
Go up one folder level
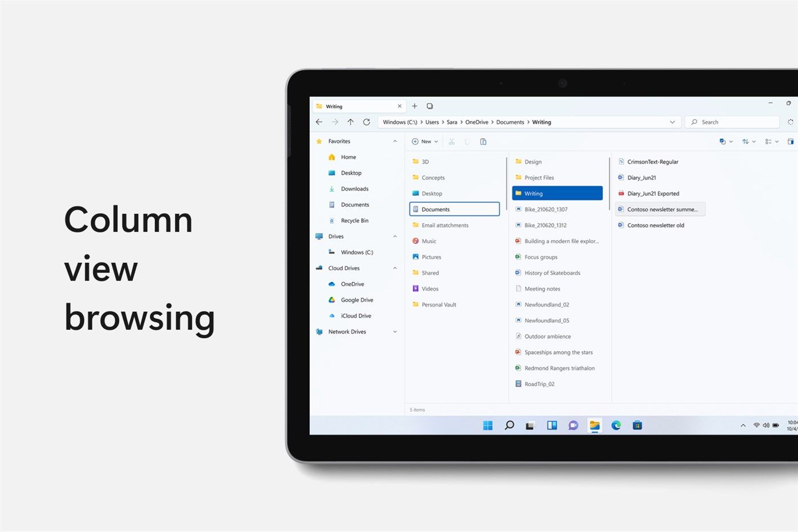[351, 122]
